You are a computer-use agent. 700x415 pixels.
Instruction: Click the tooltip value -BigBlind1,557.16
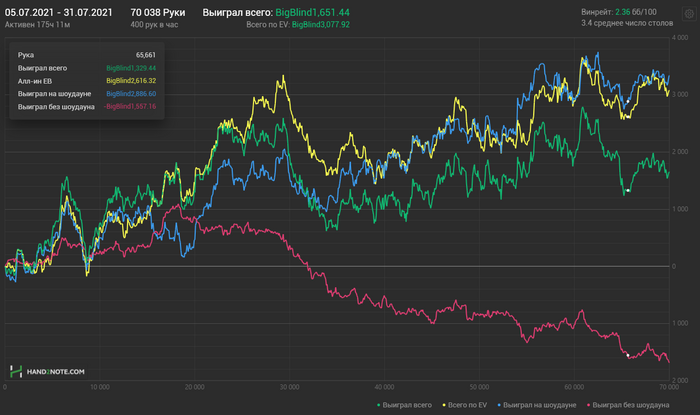(x=129, y=106)
